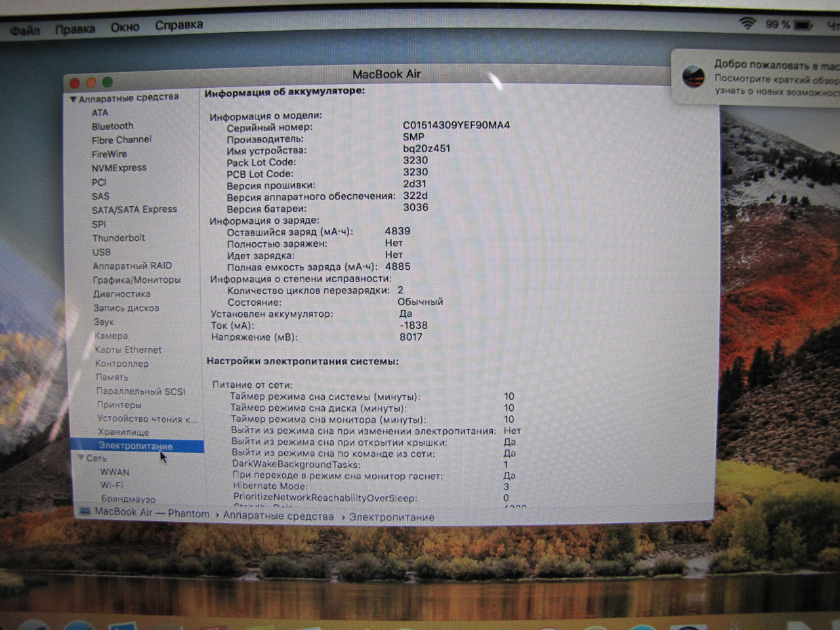Collapse the Аппаратные средства section
This screenshot has width=840, height=630.
pos(73,99)
